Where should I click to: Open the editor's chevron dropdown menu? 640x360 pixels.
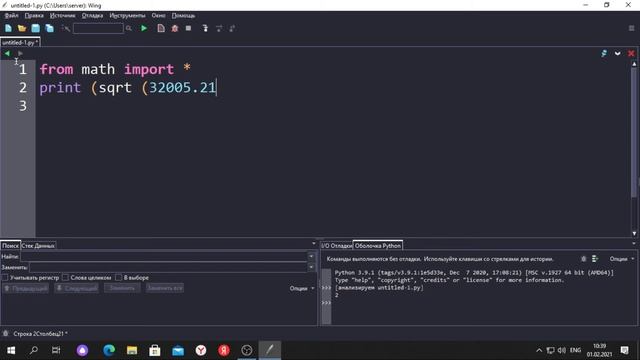[618, 53]
